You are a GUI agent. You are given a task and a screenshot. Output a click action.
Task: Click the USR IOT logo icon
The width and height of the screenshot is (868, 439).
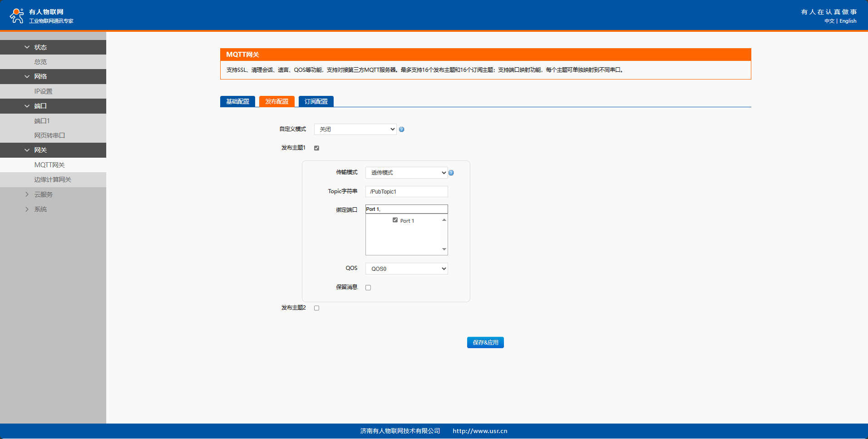(x=17, y=15)
